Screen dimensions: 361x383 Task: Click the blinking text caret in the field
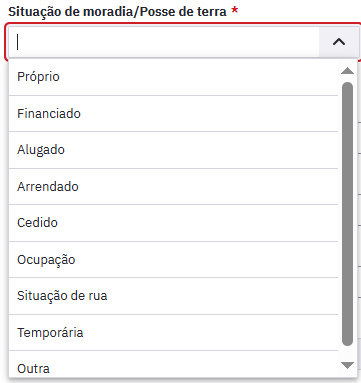[x=18, y=42]
